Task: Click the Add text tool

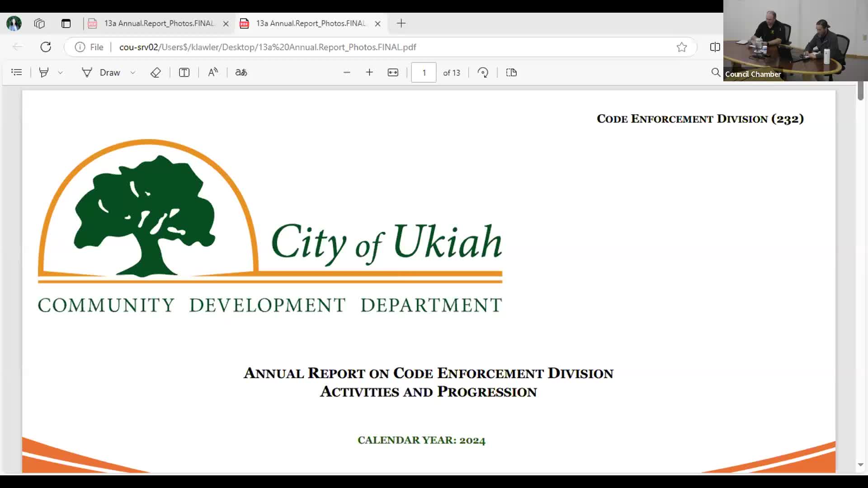Action: [x=184, y=72]
